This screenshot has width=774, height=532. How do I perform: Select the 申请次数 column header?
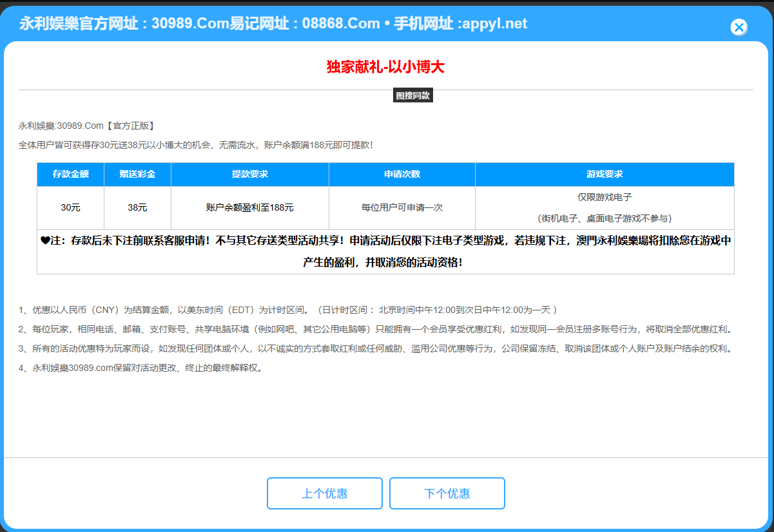(x=402, y=174)
